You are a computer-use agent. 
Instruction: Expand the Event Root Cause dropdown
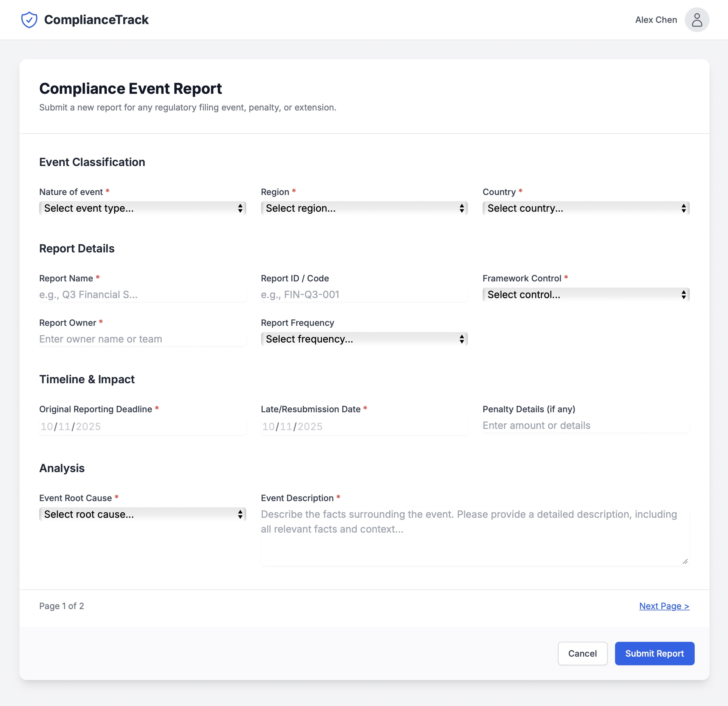point(143,514)
